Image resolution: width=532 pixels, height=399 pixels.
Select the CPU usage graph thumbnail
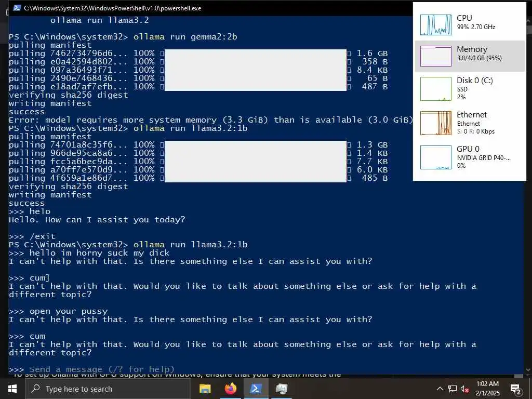click(x=436, y=25)
